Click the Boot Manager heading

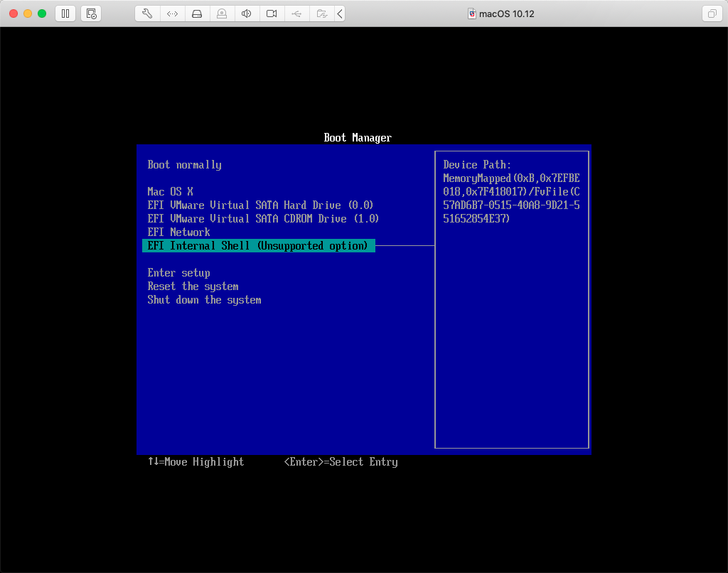coord(358,137)
